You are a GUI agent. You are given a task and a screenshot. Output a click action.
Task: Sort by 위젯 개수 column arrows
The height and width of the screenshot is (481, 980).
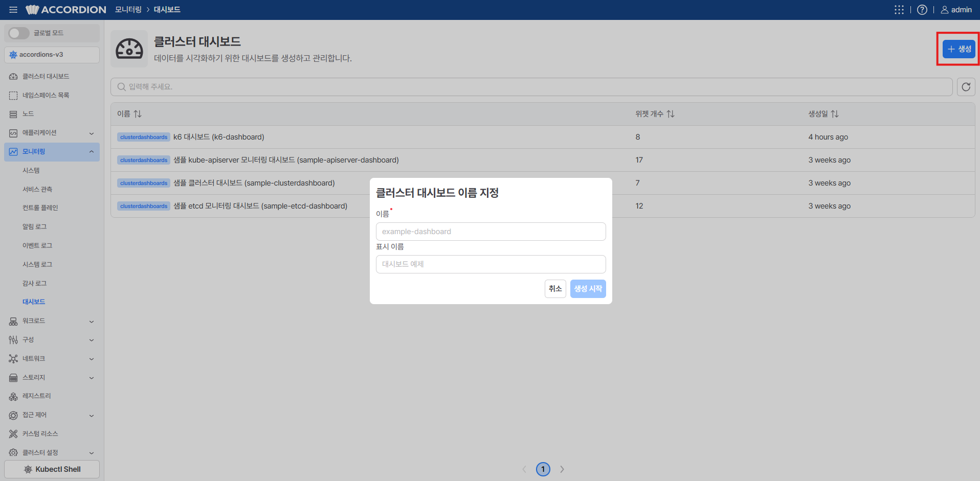(671, 114)
